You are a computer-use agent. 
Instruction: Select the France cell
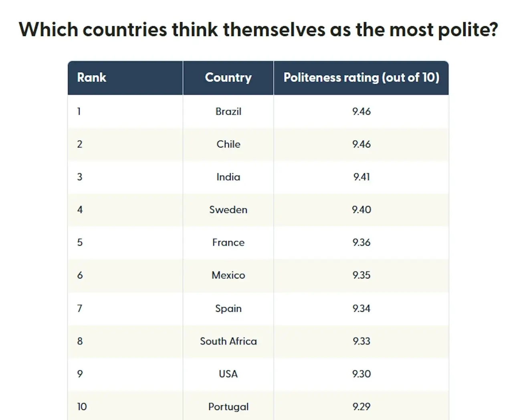click(228, 242)
